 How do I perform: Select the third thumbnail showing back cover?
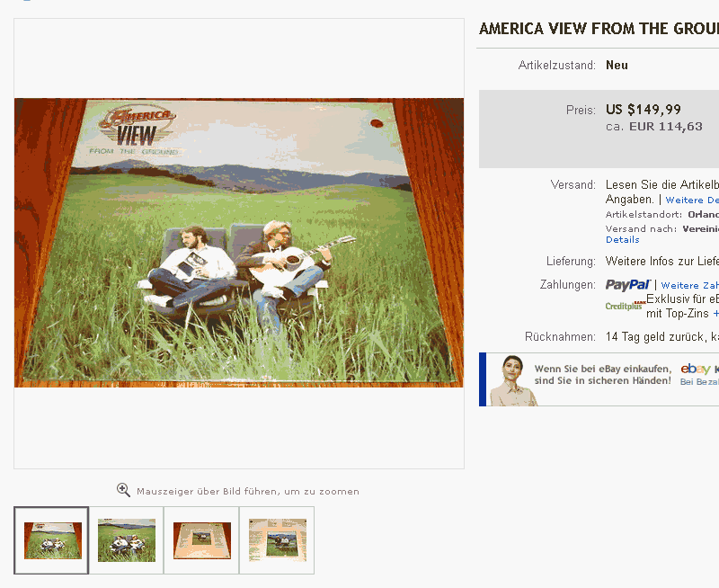201,540
